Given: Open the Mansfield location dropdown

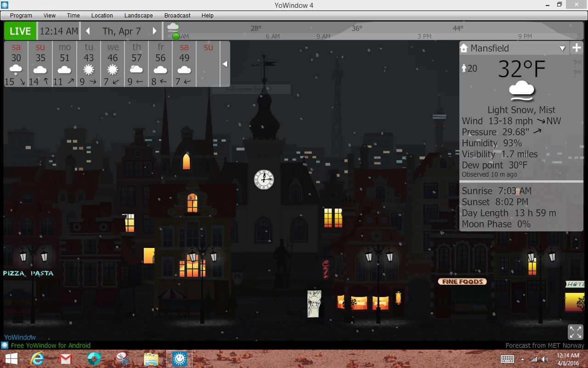Looking at the screenshot, I should (562, 48).
